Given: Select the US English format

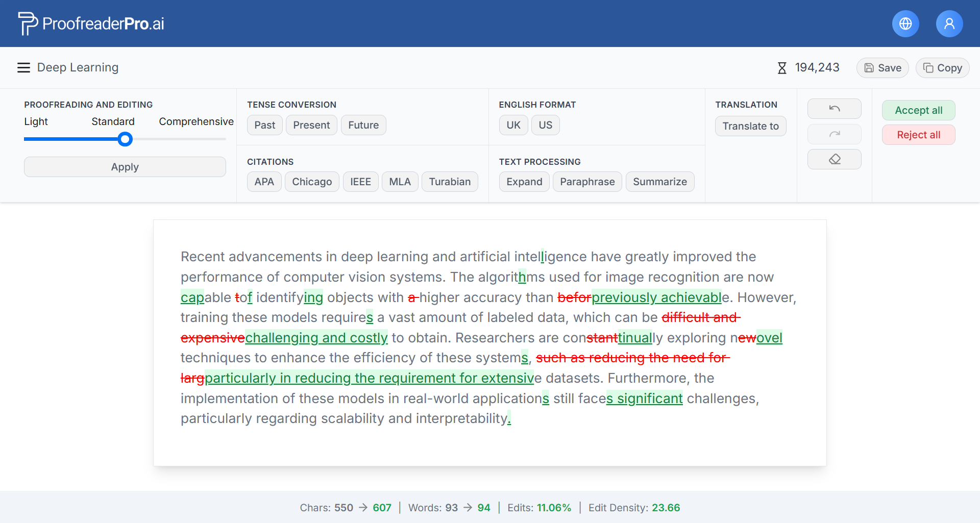Looking at the screenshot, I should (545, 125).
